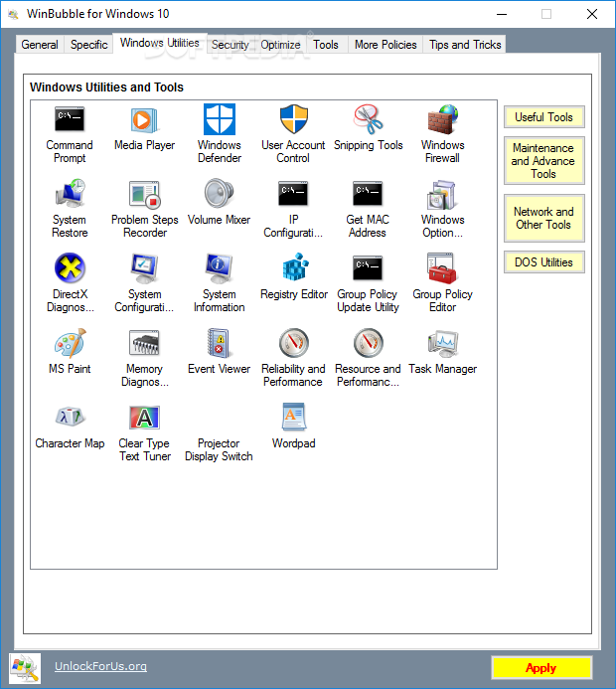Launch Clear Type Text Tuner icon

point(144,418)
